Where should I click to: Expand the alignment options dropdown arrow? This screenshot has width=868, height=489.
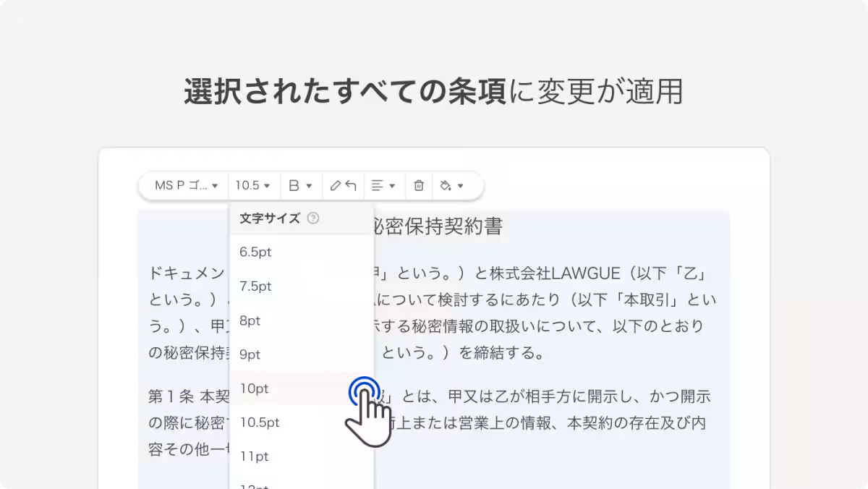point(392,187)
